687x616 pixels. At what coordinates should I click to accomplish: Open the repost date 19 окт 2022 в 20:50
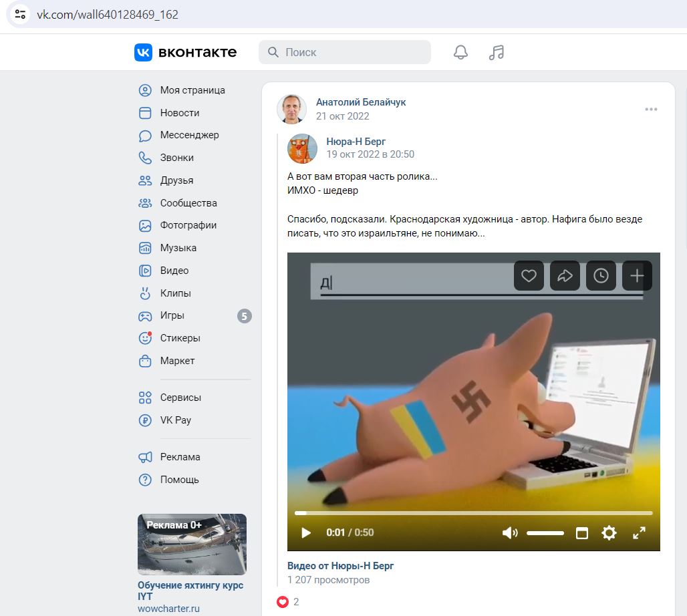coord(370,154)
